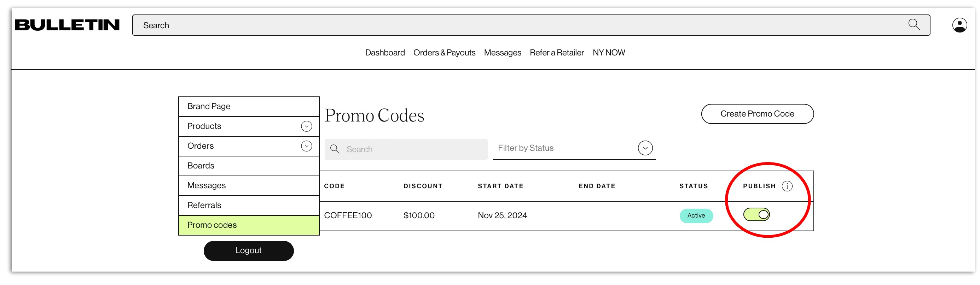
Task: Select Boards in the sidebar
Action: coord(201,166)
